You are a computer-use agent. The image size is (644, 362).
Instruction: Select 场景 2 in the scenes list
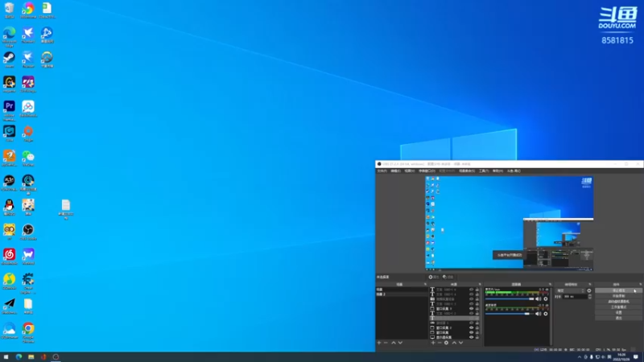tap(401, 294)
